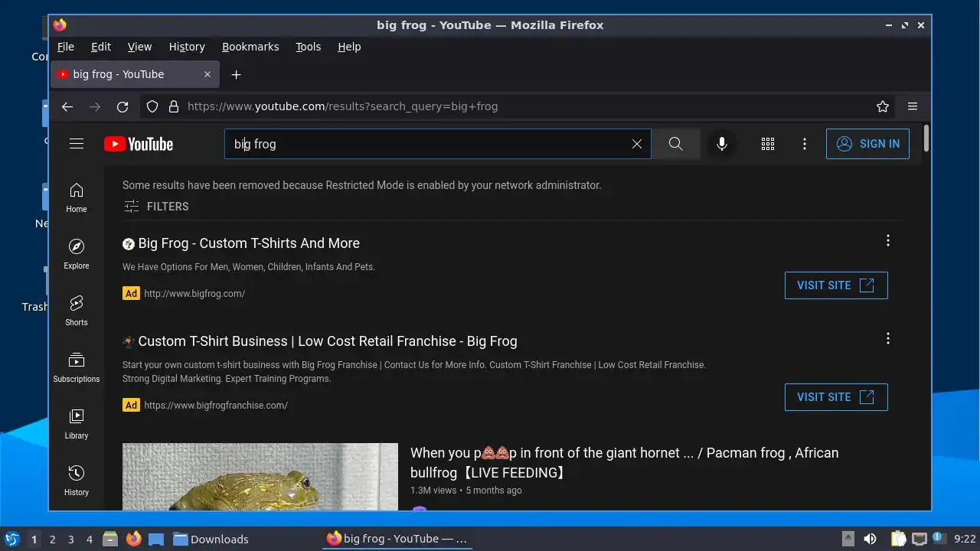Open Downloads window from taskbar
The image size is (980, 551).
(x=211, y=539)
